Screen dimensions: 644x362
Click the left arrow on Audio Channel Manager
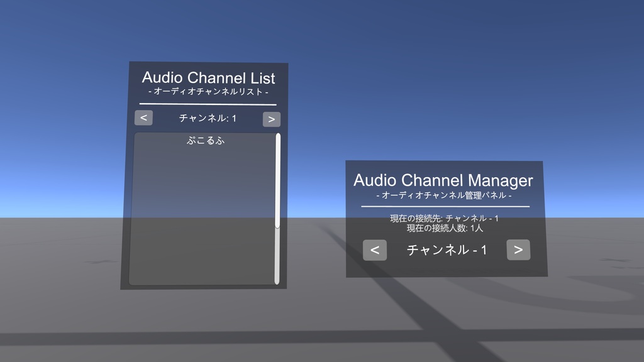click(375, 250)
